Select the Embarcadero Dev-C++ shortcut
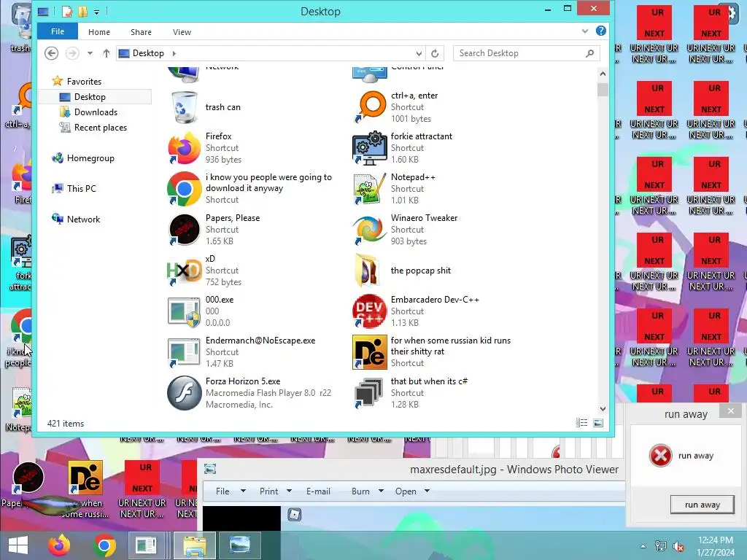Image resolution: width=747 pixels, height=560 pixels. tap(370, 311)
